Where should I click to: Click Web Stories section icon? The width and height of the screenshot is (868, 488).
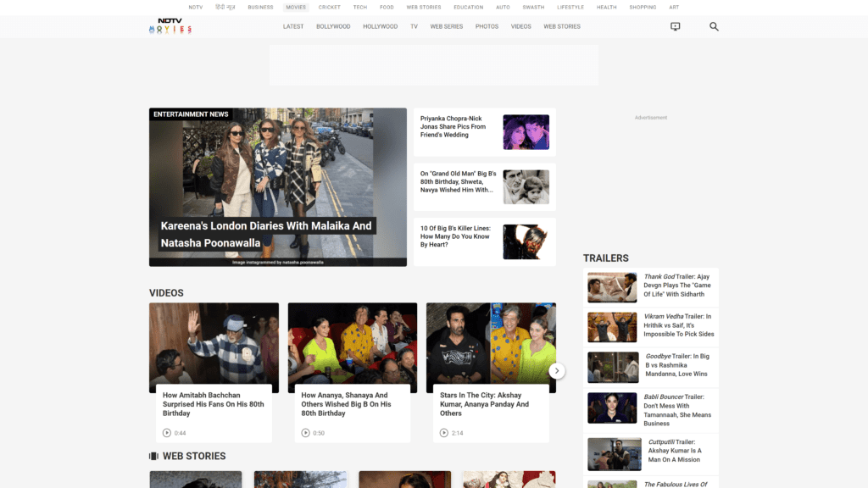[x=153, y=456]
